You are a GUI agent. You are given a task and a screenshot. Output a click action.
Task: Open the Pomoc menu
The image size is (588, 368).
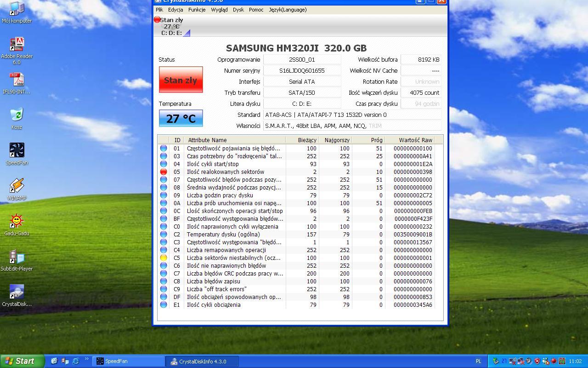point(256,10)
